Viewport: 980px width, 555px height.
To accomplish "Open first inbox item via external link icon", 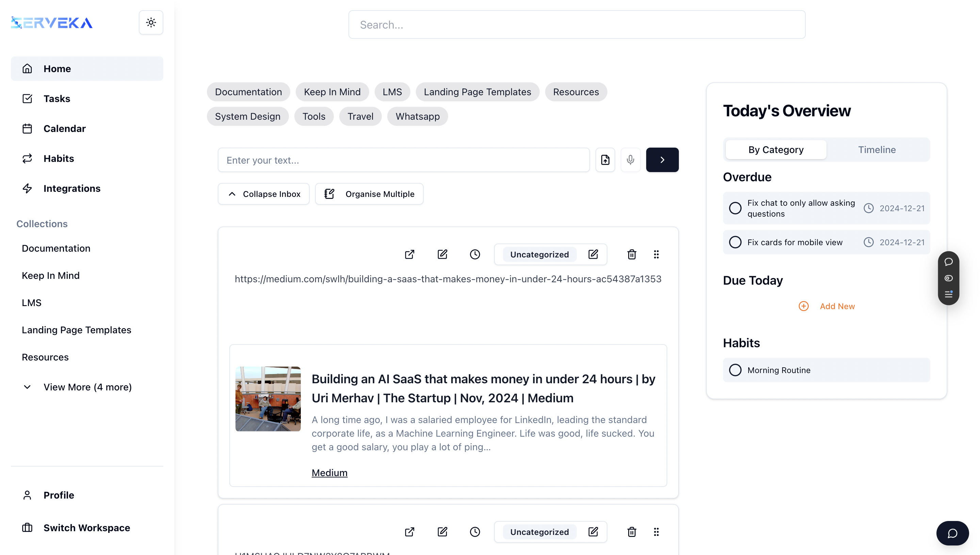I will 410,254.
